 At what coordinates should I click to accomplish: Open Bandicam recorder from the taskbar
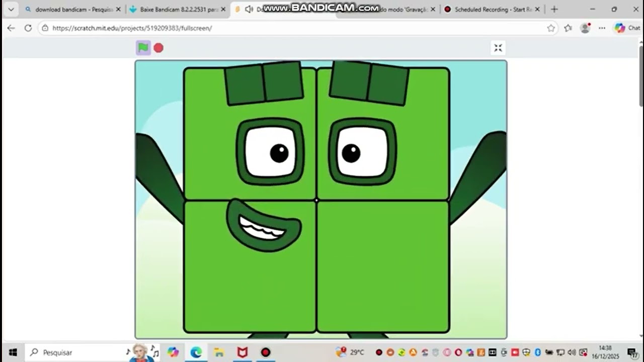(266, 352)
